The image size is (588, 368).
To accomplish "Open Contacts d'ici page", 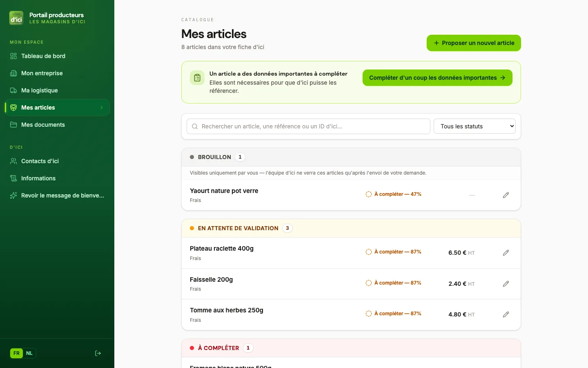I will 57,161.
